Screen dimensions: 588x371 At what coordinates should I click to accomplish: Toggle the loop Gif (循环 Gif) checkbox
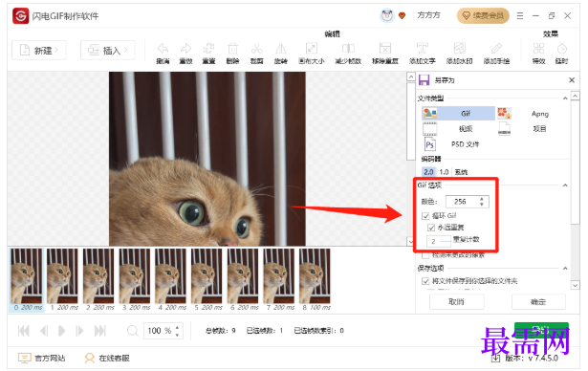[x=425, y=216]
